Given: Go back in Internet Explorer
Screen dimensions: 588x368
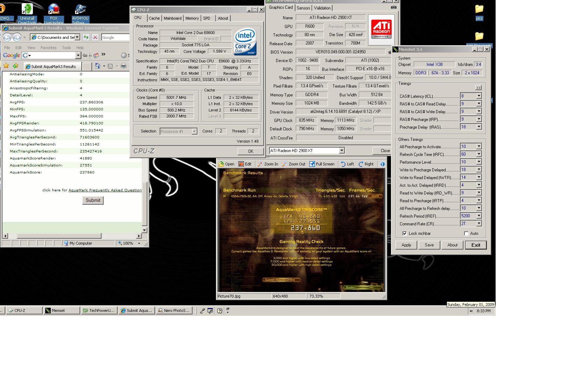Looking at the screenshot, I should coord(7,37).
